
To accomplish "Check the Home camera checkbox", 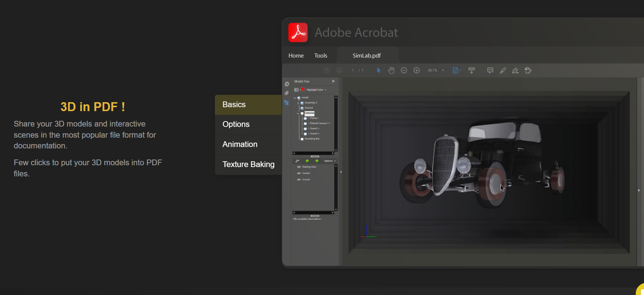I will coord(305,118).
